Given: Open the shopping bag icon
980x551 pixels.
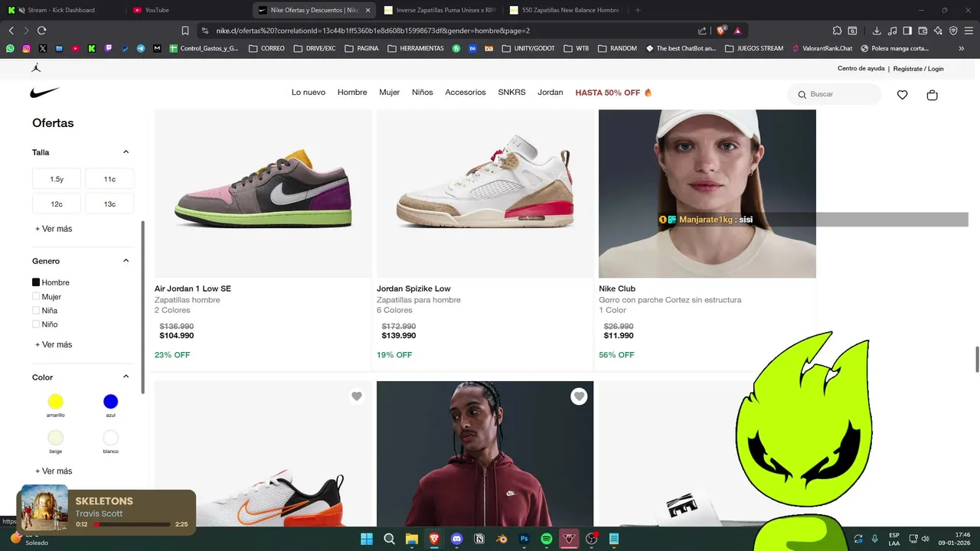Looking at the screenshot, I should (x=932, y=95).
